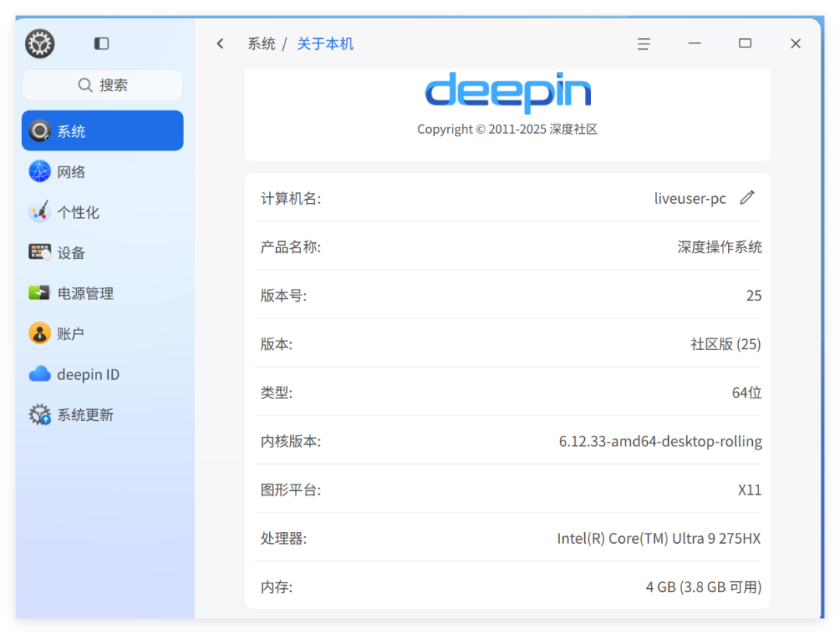Click the 系统 breadcrumb link
The image size is (840, 634).
261,44
